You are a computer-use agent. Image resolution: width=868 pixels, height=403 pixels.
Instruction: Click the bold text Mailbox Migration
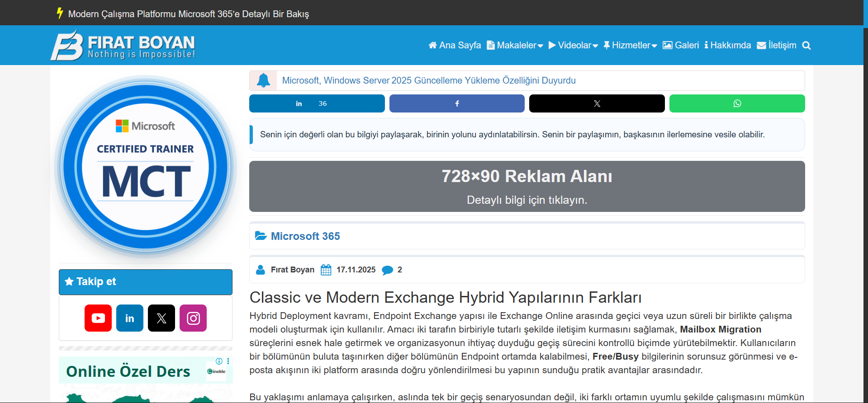721,329
